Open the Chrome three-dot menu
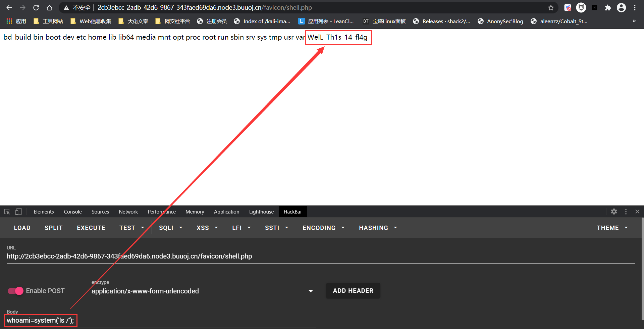 [x=635, y=7]
